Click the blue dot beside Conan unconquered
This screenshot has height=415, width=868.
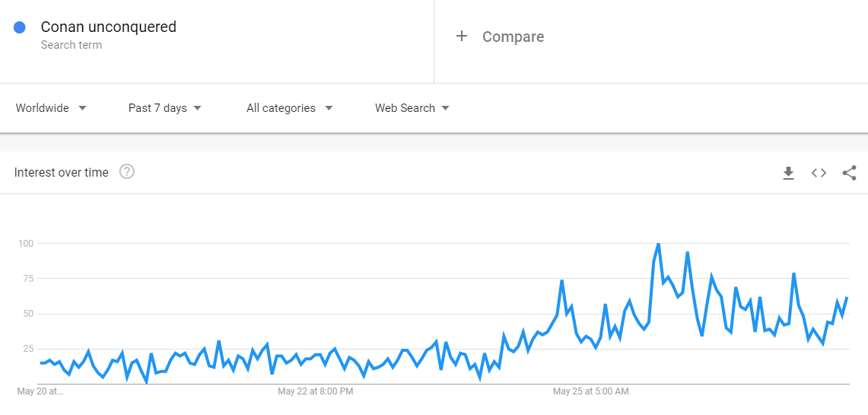pos(20,27)
